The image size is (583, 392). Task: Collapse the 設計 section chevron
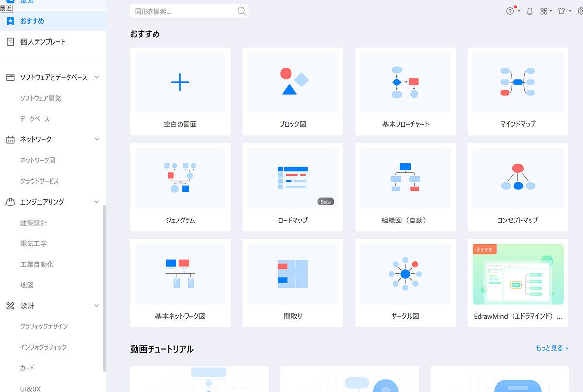[96, 306]
